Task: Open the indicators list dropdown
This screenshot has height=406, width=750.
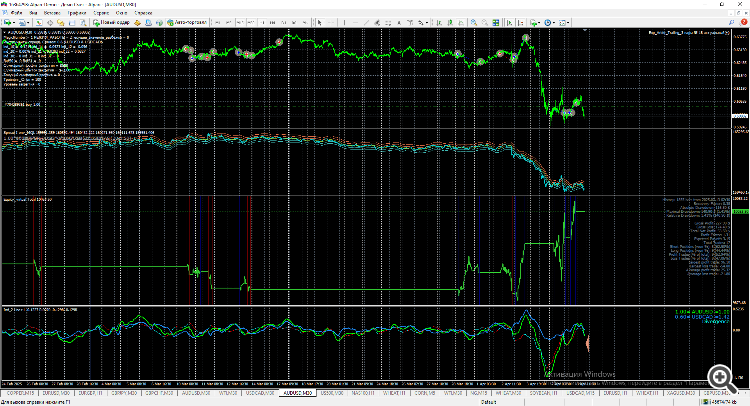Action: click(535, 22)
